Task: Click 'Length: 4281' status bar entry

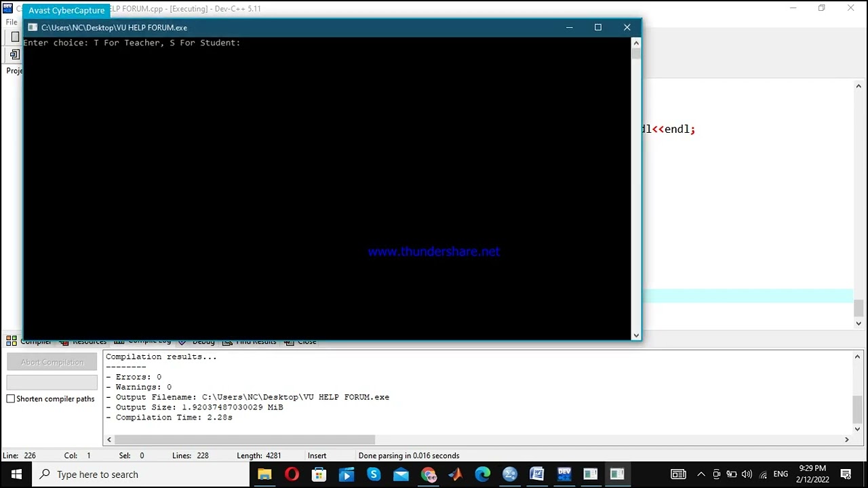Action: click(259, 455)
